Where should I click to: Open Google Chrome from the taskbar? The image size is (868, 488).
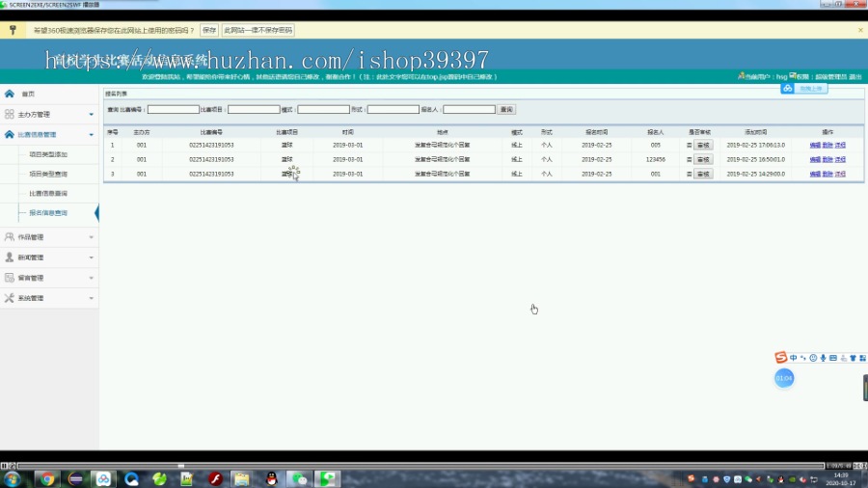pos(47,478)
